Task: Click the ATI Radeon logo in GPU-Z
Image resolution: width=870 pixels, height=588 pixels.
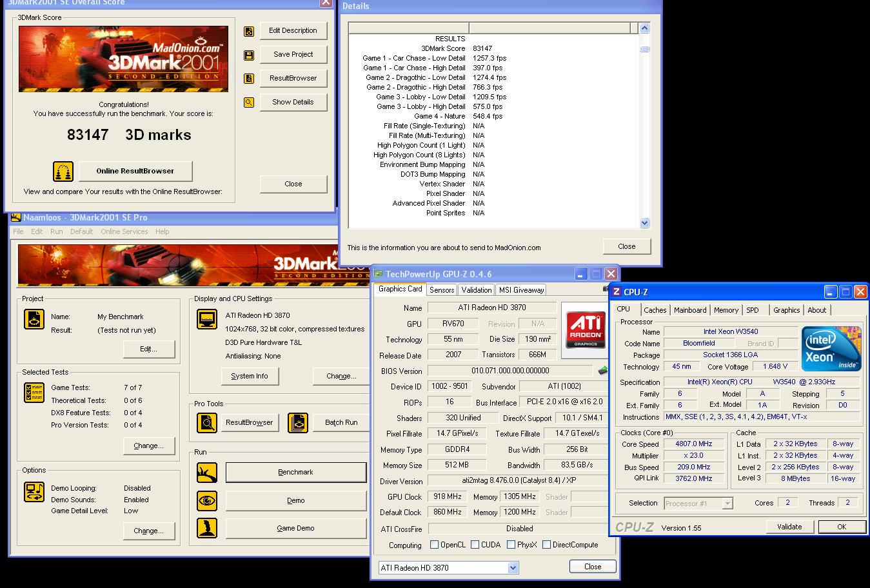Action: click(x=585, y=330)
